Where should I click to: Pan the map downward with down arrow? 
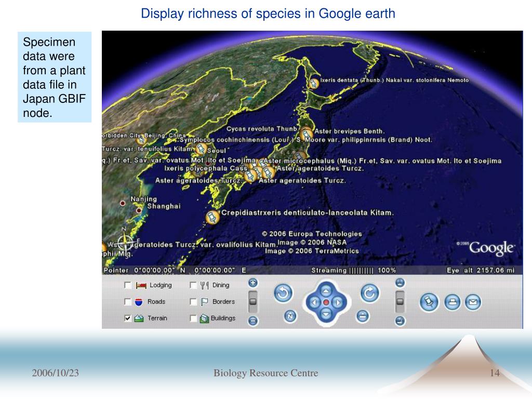click(x=326, y=314)
